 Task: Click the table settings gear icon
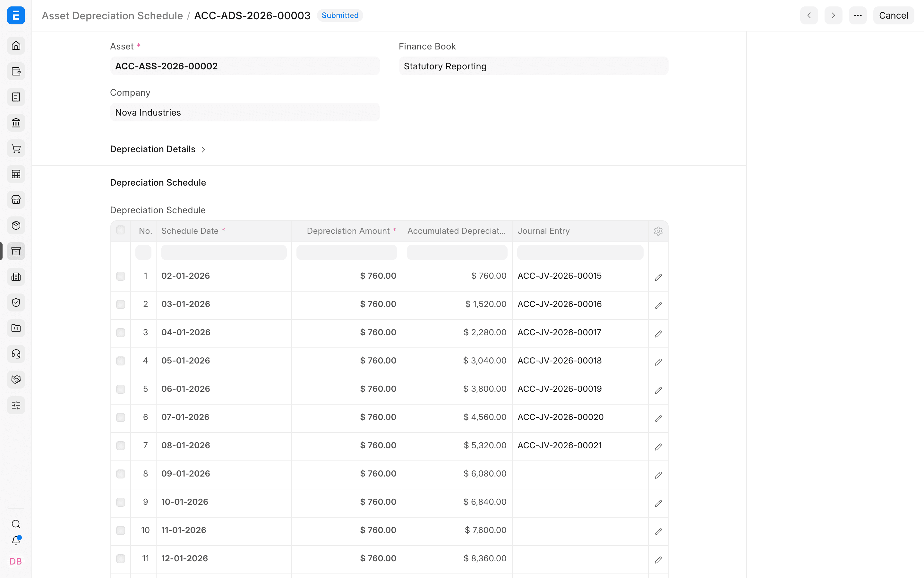click(x=658, y=231)
